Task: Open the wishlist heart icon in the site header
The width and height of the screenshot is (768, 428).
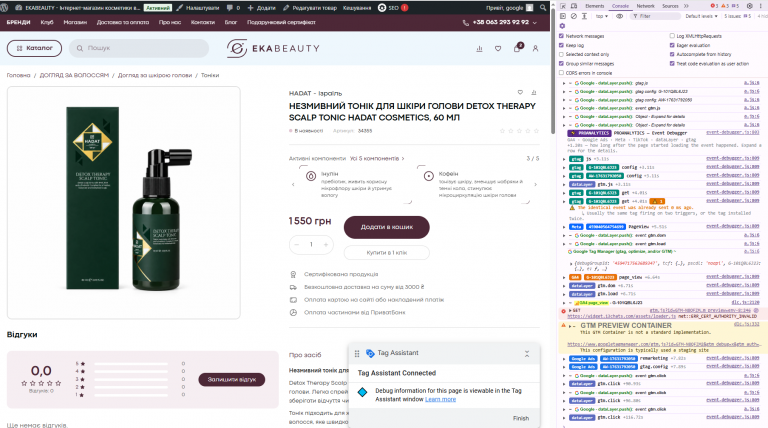Action: pyautogui.click(x=498, y=48)
